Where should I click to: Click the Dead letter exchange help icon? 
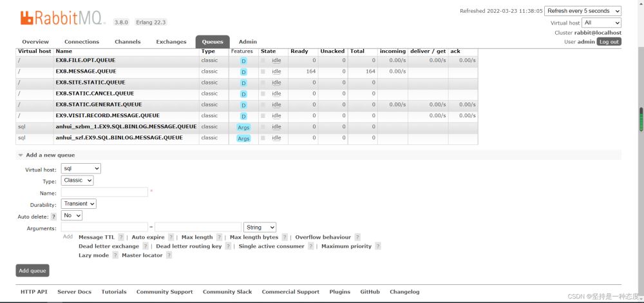146,246
